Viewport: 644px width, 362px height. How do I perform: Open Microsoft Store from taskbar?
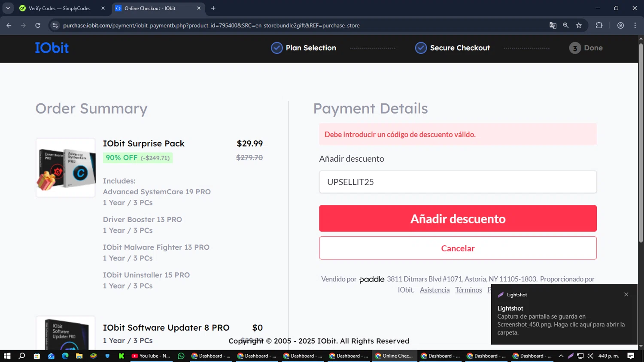pyautogui.click(x=37, y=356)
